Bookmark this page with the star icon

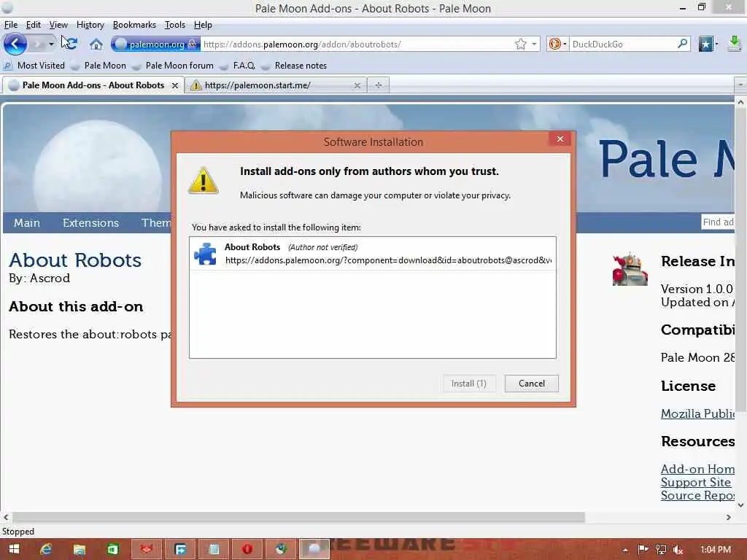[520, 44]
